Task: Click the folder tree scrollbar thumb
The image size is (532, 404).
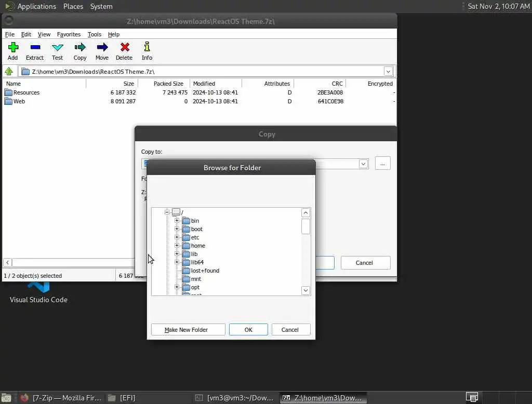Action: (305, 226)
